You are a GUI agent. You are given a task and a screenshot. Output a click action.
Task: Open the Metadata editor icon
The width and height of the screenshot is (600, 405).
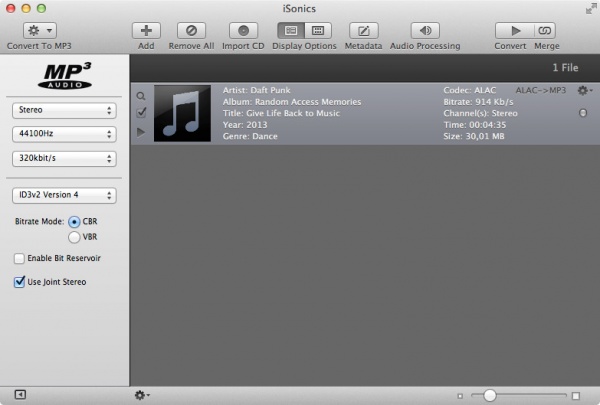pos(364,31)
